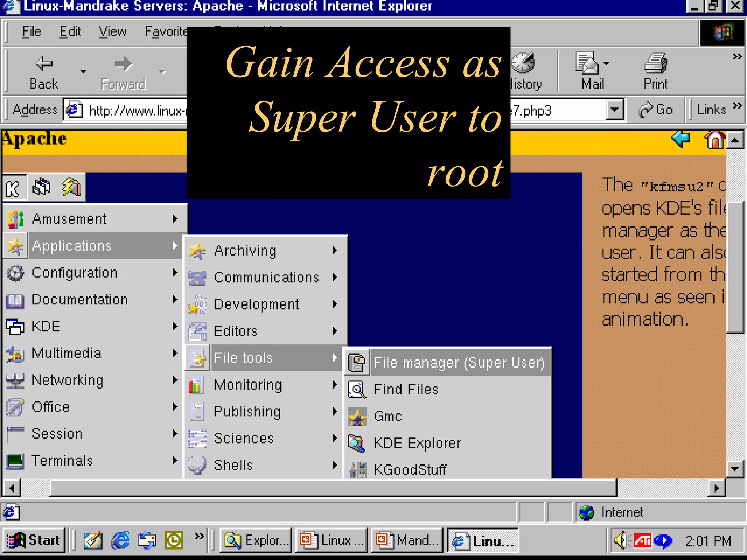Click the vertical scrollbar down arrow

[735, 469]
